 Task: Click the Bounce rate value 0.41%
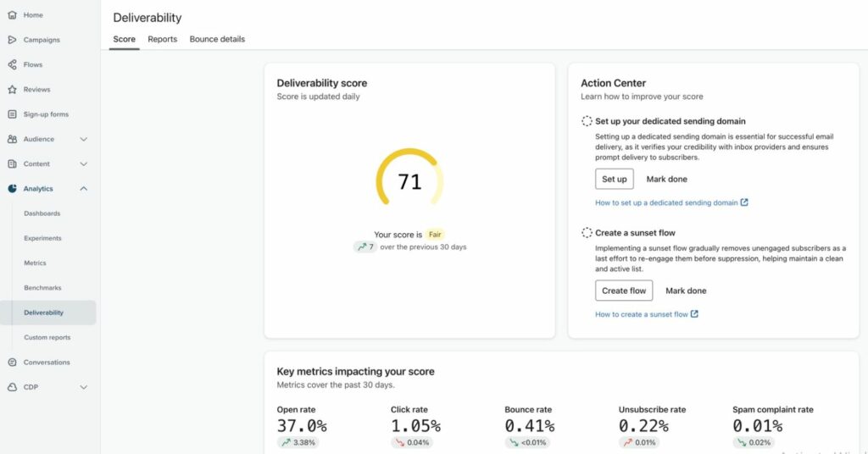click(x=530, y=426)
